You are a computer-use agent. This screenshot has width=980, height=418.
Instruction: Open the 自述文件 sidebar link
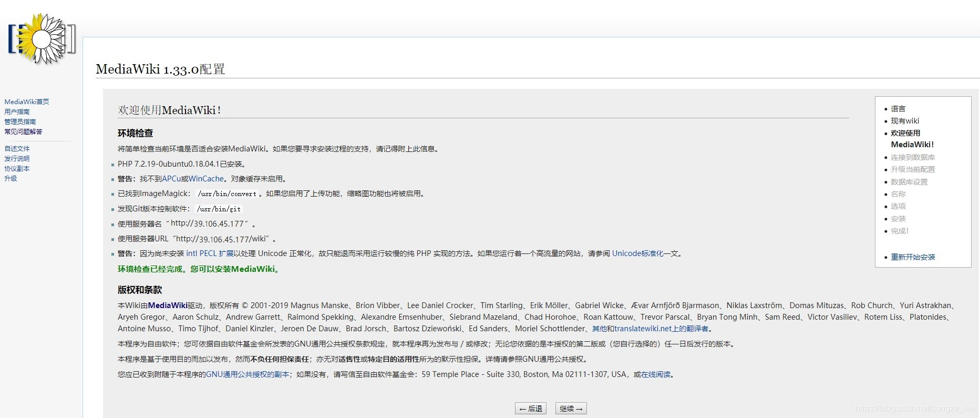[17, 148]
